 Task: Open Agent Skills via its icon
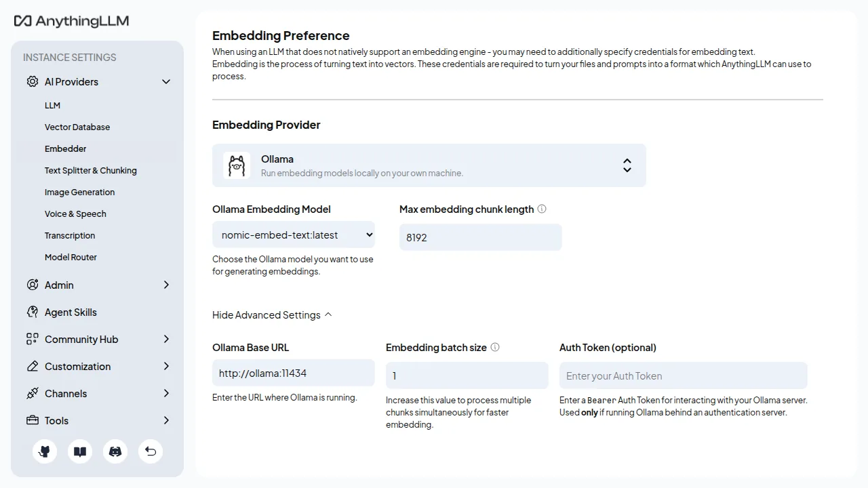coord(32,312)
